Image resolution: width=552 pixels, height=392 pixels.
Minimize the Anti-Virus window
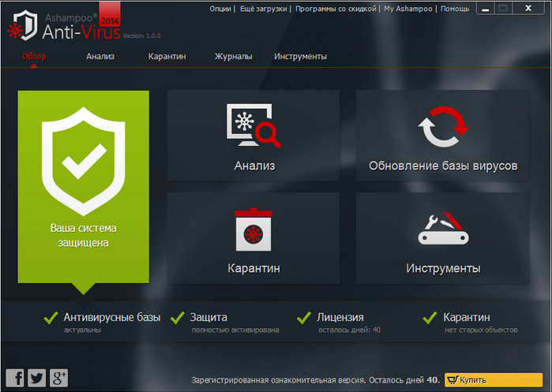tap(486, 9)
